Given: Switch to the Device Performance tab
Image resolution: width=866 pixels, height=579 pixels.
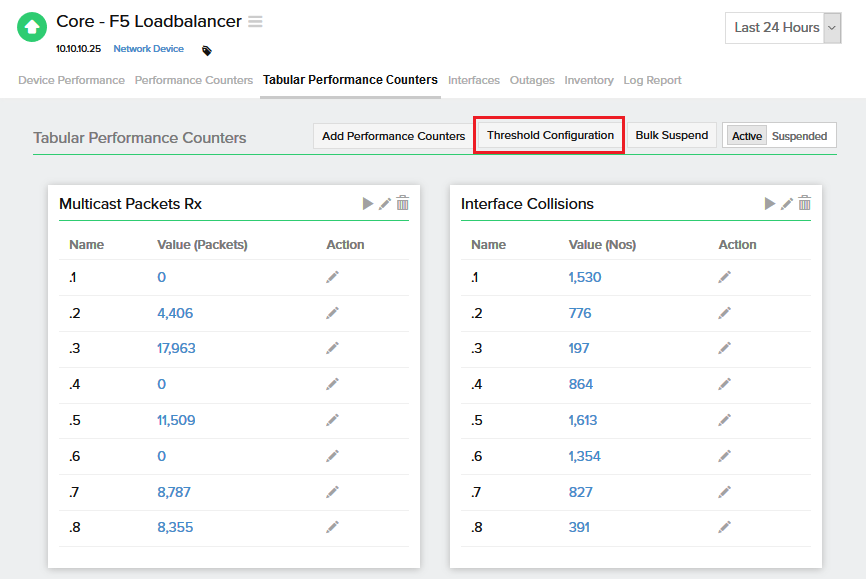Looking at the screenshot, I should coord(71,80).
